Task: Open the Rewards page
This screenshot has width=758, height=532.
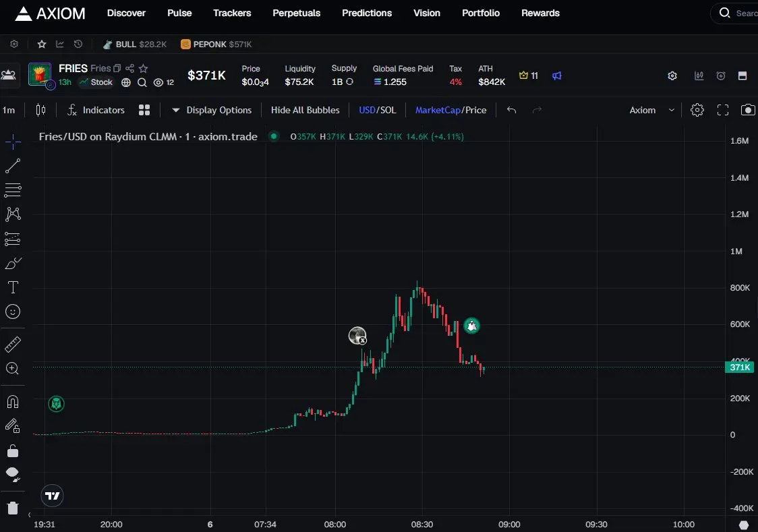Action: (x=540, y=13)
